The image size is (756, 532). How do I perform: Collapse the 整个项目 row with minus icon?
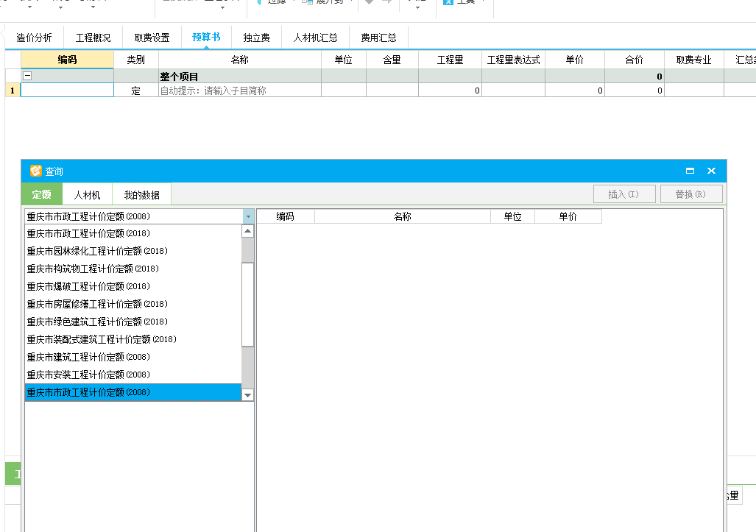click(x=27, y=76)
